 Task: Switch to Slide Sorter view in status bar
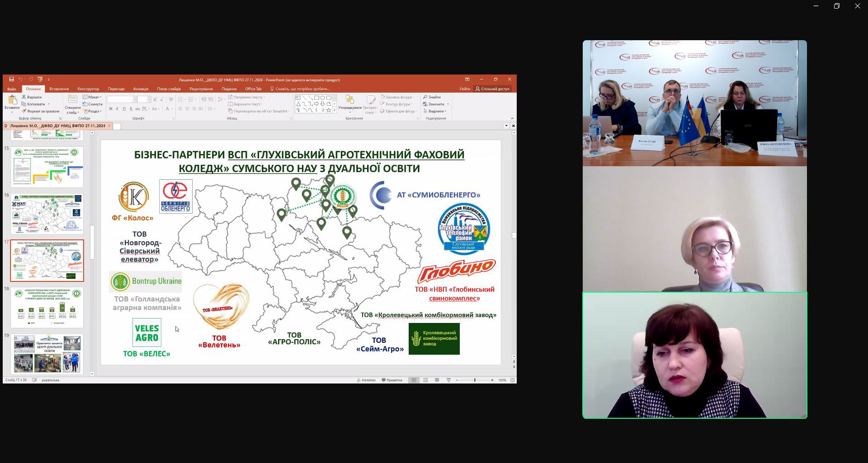point(425,380)
